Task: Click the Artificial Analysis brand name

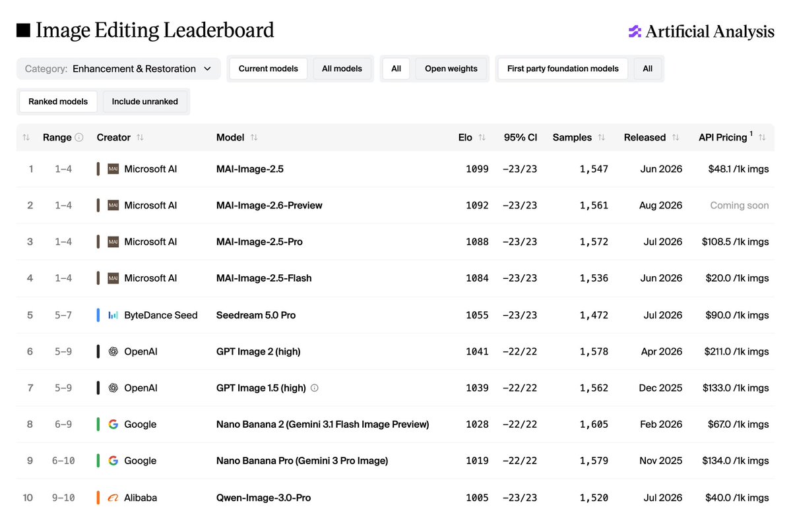Action: 710,31
